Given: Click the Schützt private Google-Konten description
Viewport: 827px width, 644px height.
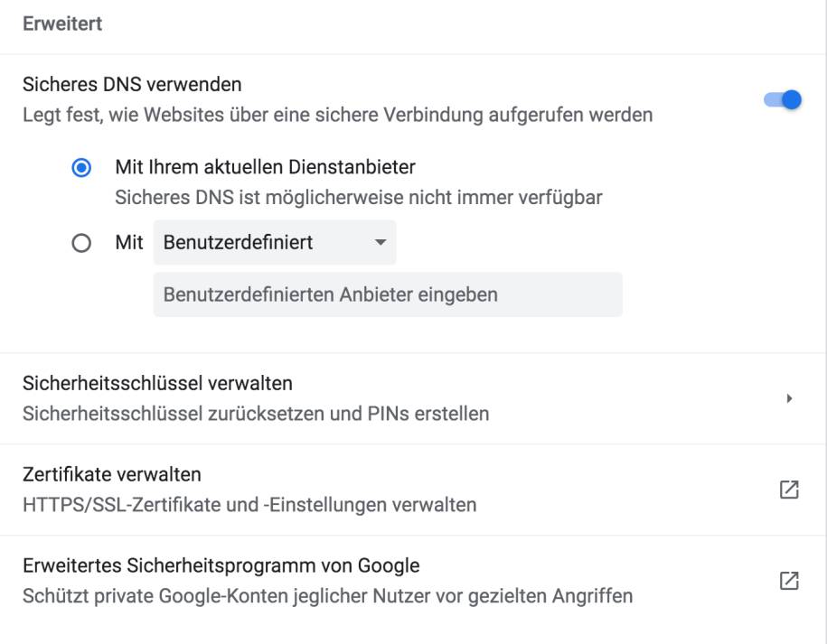Looking at the screenshot, I should [x=327, y=596].
